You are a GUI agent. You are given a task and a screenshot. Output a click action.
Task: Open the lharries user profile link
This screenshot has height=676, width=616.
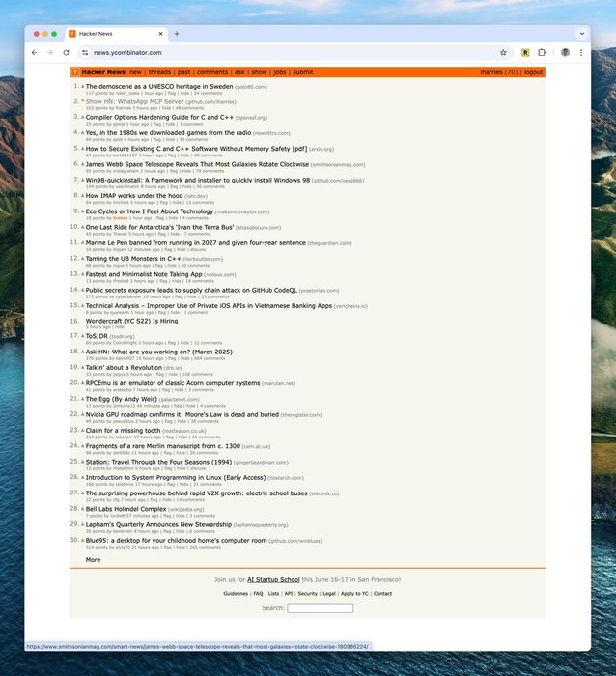coord(491,72)
